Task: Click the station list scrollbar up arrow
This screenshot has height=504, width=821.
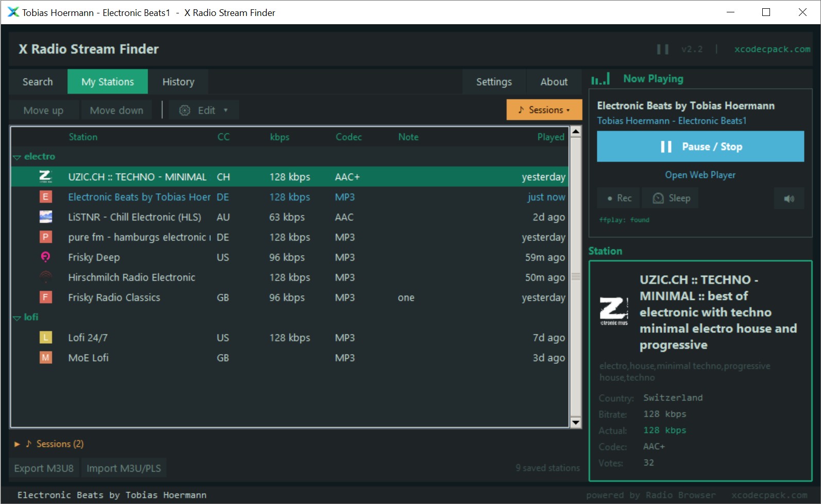Action: (576, 132)
